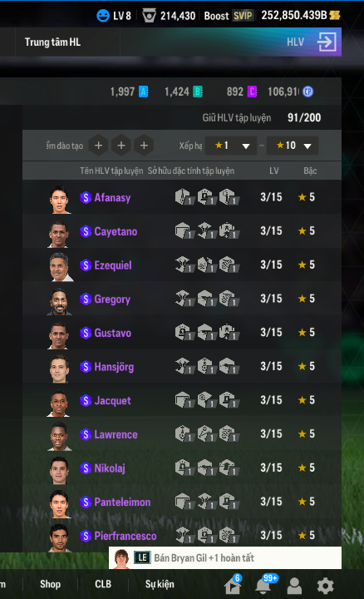Open the CLB menu item

103,584
